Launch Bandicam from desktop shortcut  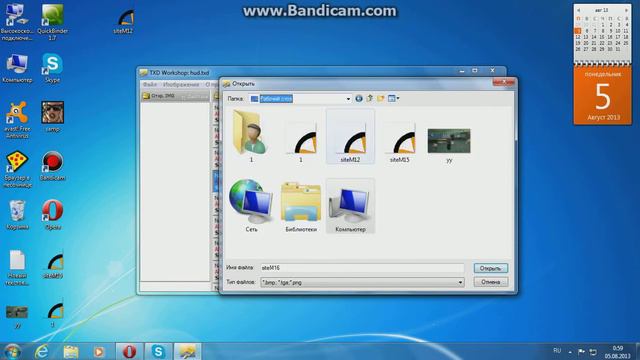pyautogui.click(x=52, y=166)
